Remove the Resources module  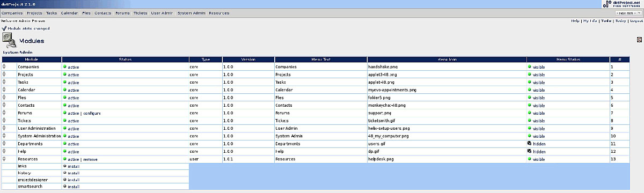tap(90, 160)
